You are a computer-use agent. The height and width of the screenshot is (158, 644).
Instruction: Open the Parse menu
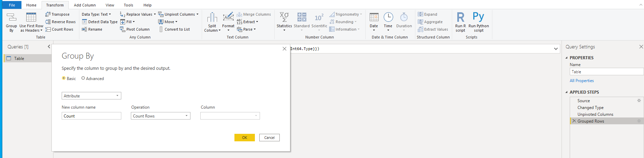point(246,29)
